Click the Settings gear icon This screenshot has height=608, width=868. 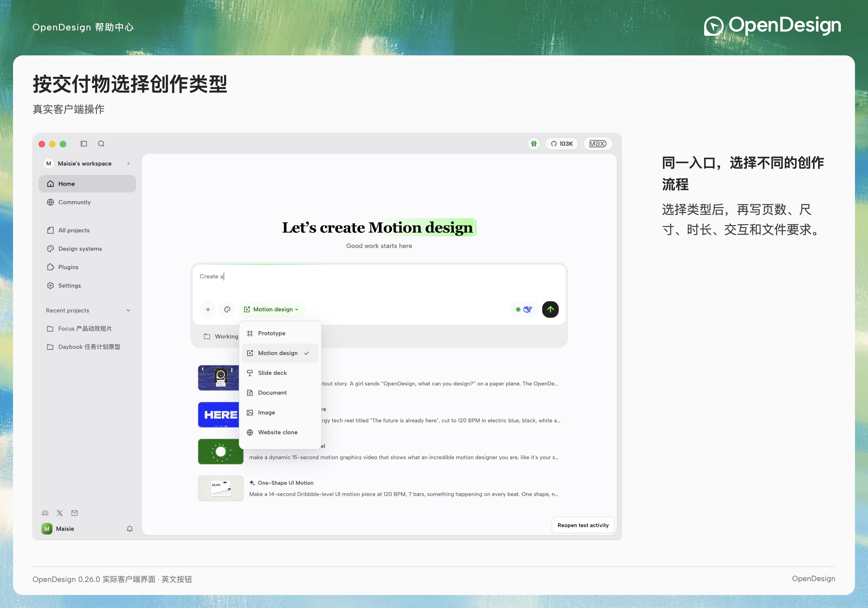point(50,286)
